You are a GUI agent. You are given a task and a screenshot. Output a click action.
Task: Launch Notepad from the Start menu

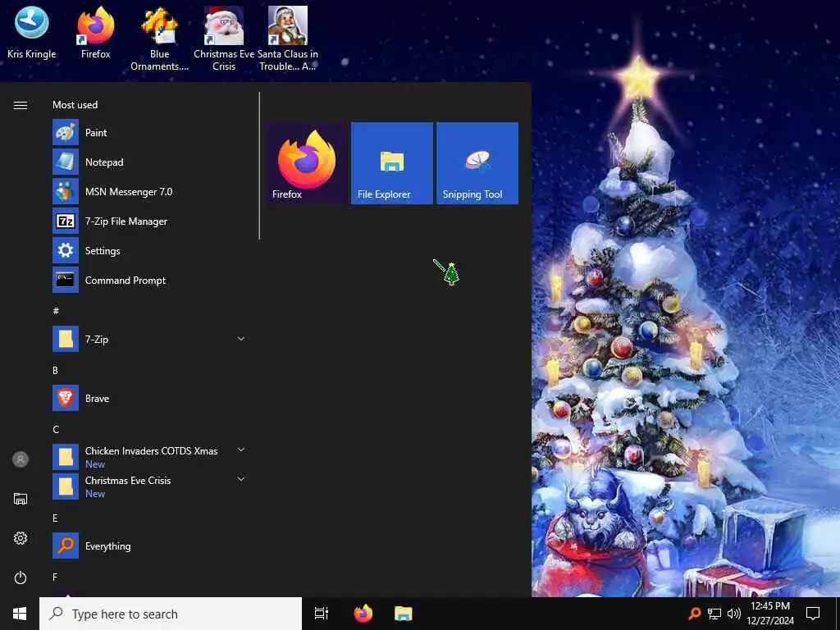[150, 162]
